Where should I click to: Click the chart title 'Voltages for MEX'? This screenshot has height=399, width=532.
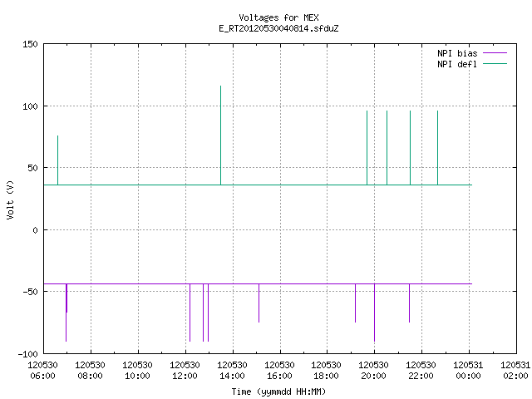[x=278, y=17]
